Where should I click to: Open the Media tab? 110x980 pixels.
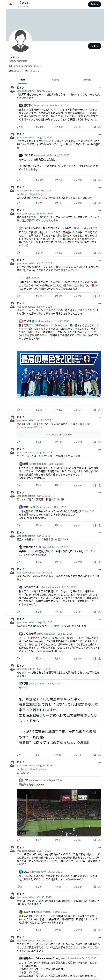pyautogui.click(x=88, y=80)
